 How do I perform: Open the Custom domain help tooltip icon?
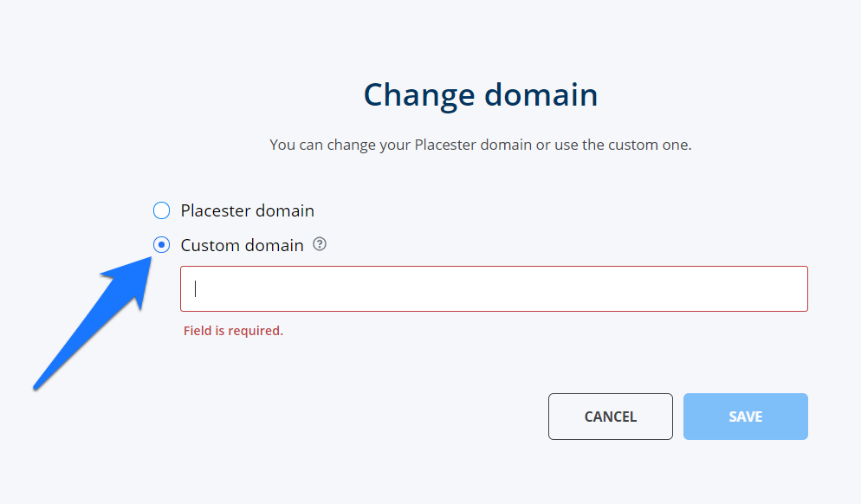point(320,245)
